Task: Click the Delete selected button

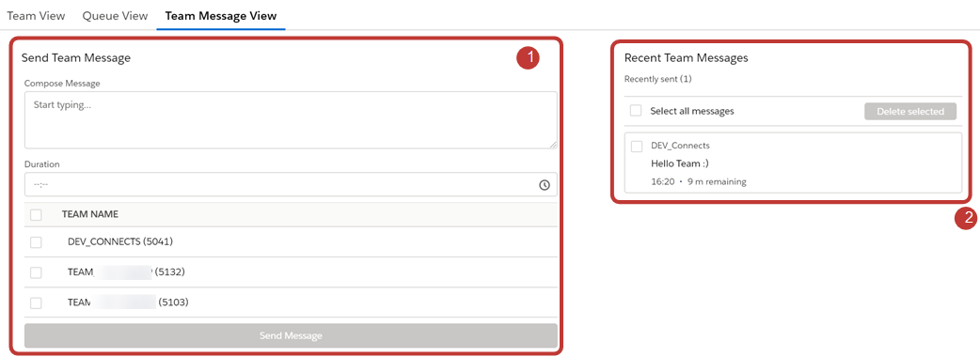Action: pos(910,111)
